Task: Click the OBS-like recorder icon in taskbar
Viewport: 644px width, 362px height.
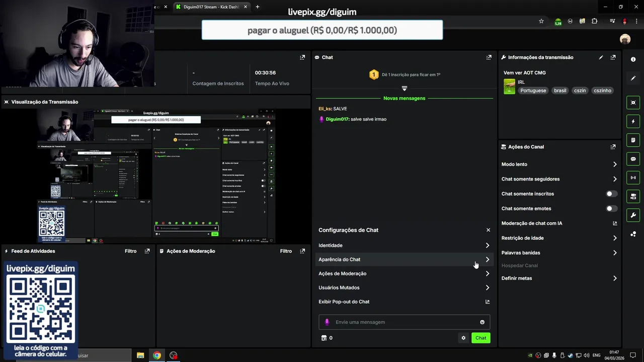Action: click(174, 355)
